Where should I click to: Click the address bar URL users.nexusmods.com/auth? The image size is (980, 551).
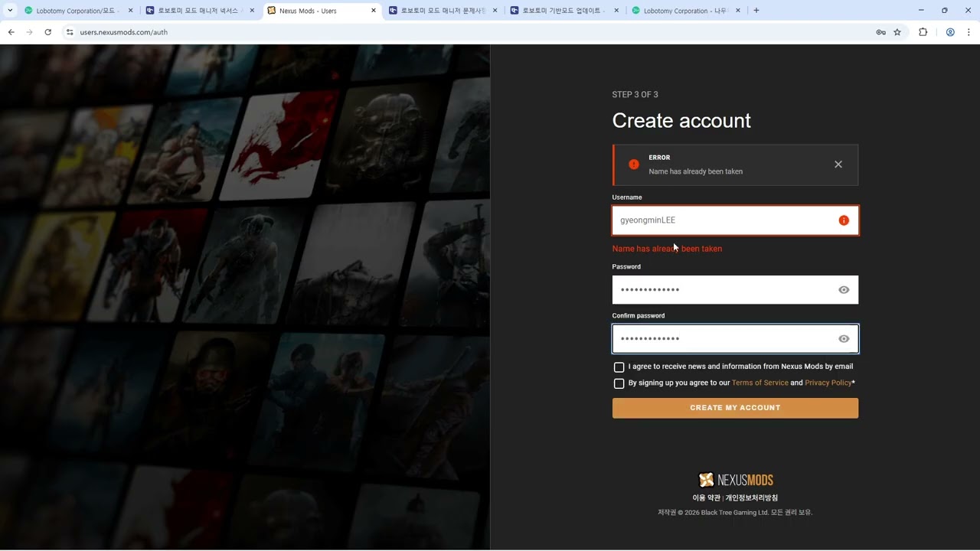124,32
